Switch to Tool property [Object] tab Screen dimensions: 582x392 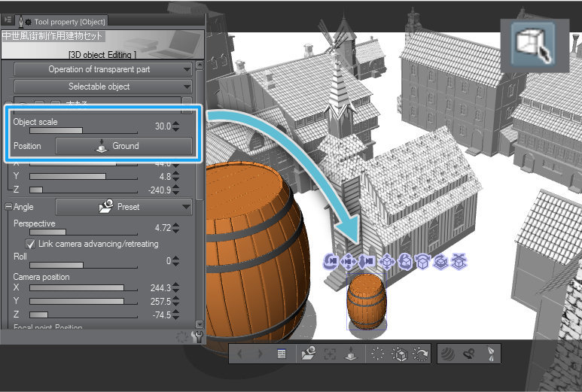coord(62,22)
